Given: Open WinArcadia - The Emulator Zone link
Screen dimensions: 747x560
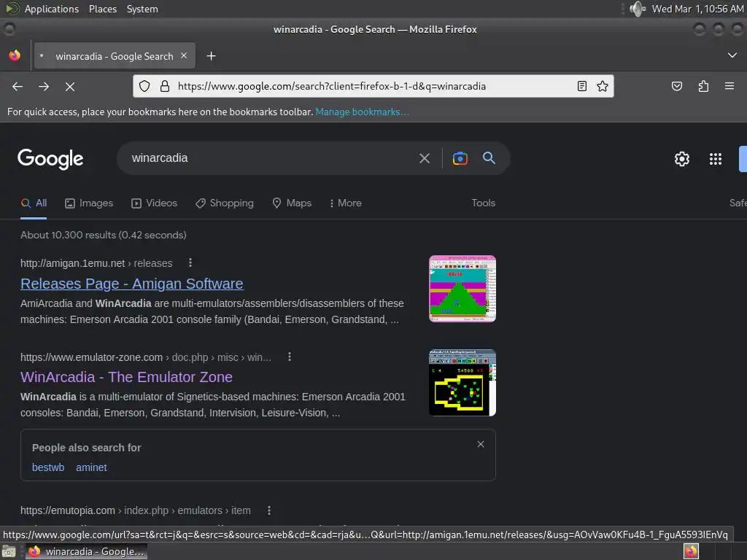Looking at the screenshot, I should pos(126,377).
